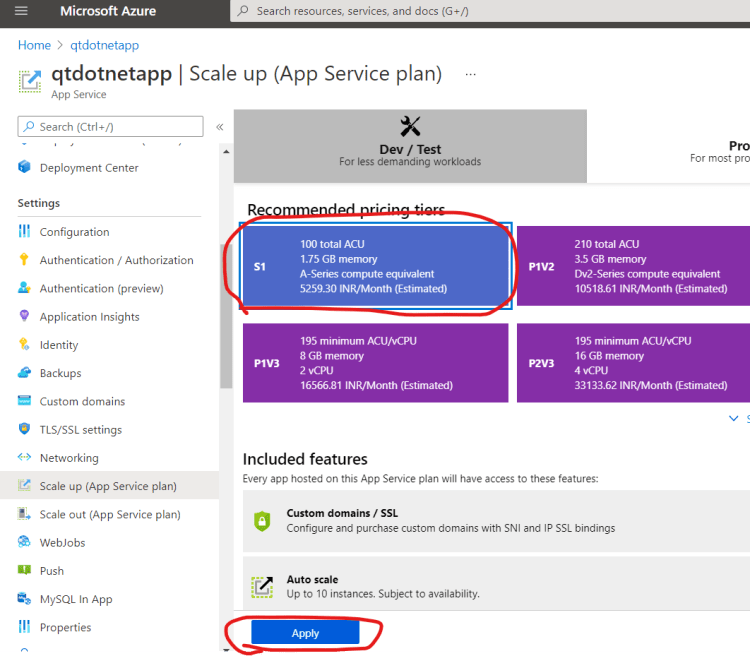Click the Auto scale feature icon
Viewport: 750px width, 656px height.
262,587
